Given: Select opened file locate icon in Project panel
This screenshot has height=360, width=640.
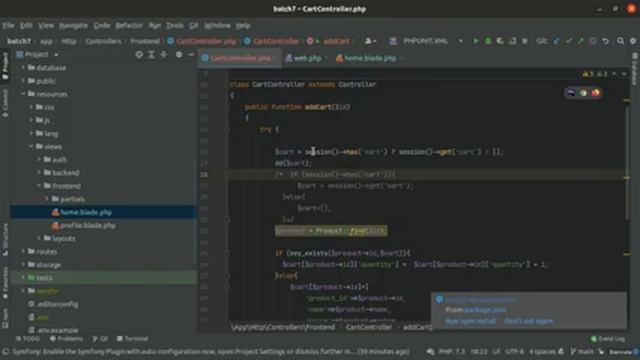Looking at the screenshot, I should coord(139,54).
